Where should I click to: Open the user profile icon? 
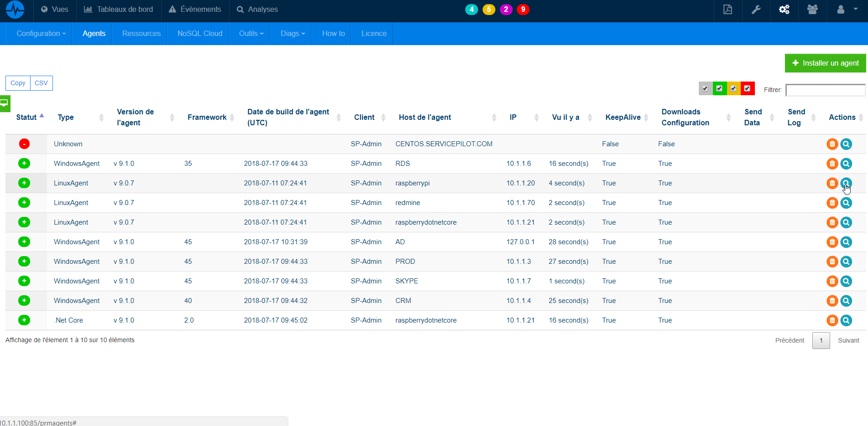pyautogui.click(x=841, y=9)
